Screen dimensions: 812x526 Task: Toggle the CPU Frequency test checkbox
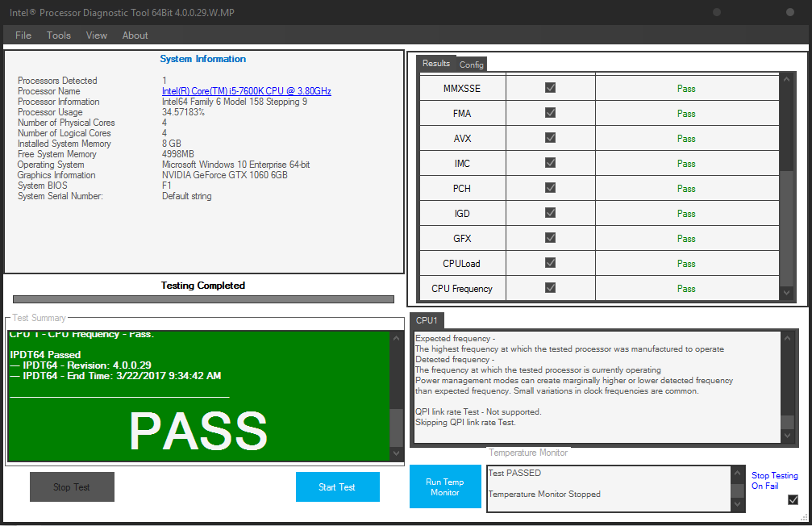[551, 288]
